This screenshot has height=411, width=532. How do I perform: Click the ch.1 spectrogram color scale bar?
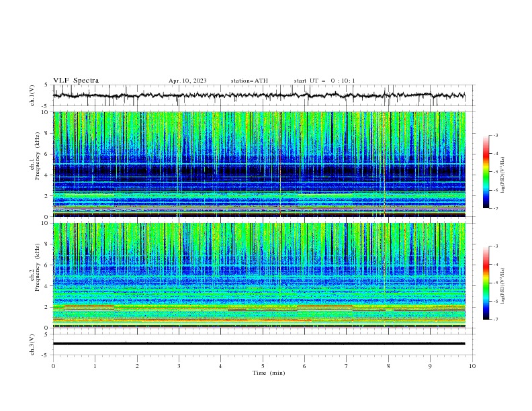point(486,171)
